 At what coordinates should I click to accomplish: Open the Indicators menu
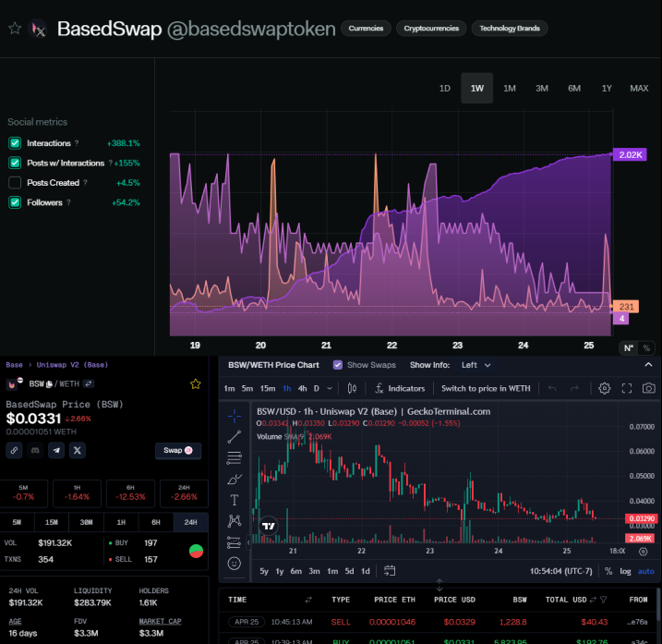pyautogui.click(x=400, y=388)
